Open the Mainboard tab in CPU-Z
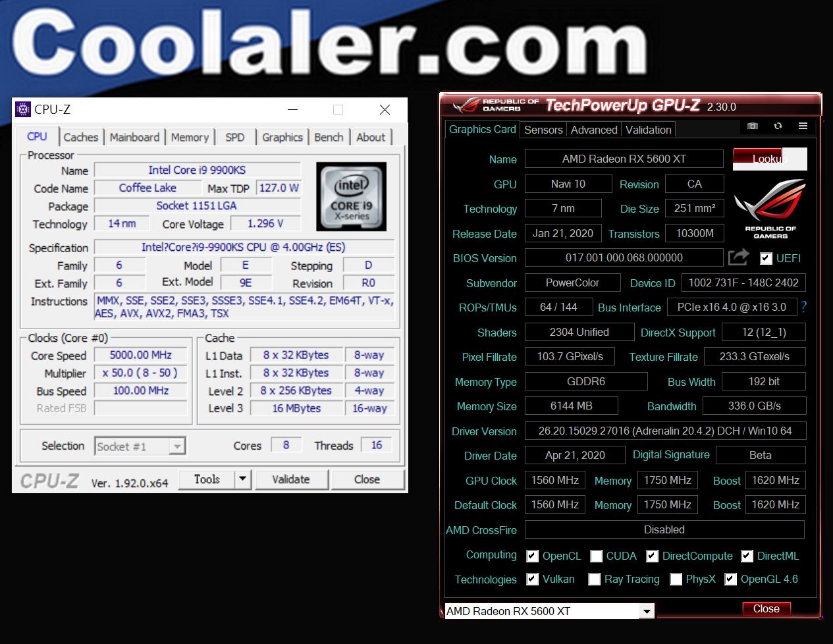The image size is (833, 644). pyautogui.click(x=134, y=137)
